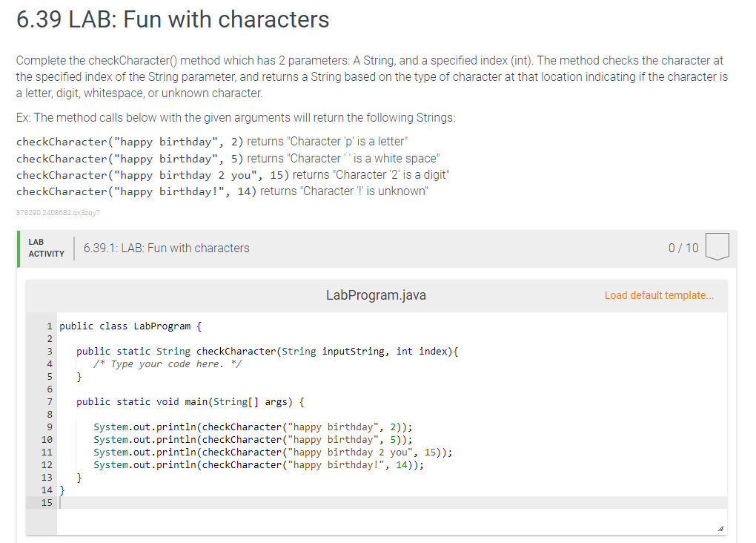Click the 378290.2408682.qx3zqy7 identifier text
Image resolution: width=756 pixels, height=543 pixels.
click(59, 213)
